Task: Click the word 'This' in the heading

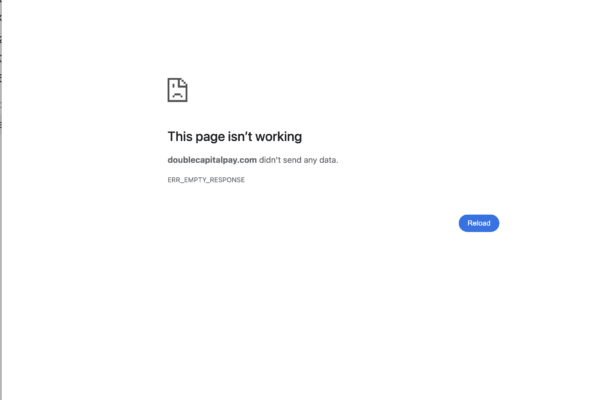Action: (x=180, y=137)
